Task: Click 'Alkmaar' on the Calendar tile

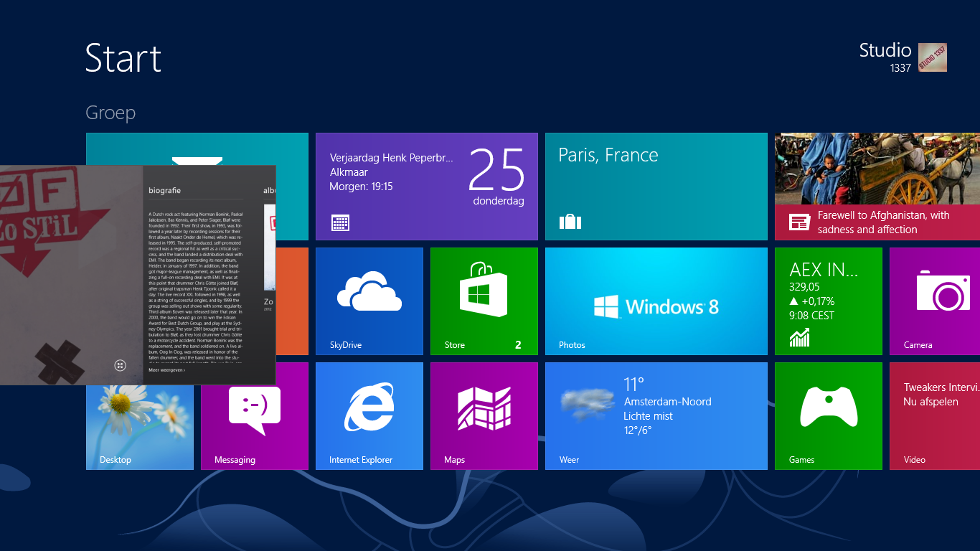Action: click(349, 172)
